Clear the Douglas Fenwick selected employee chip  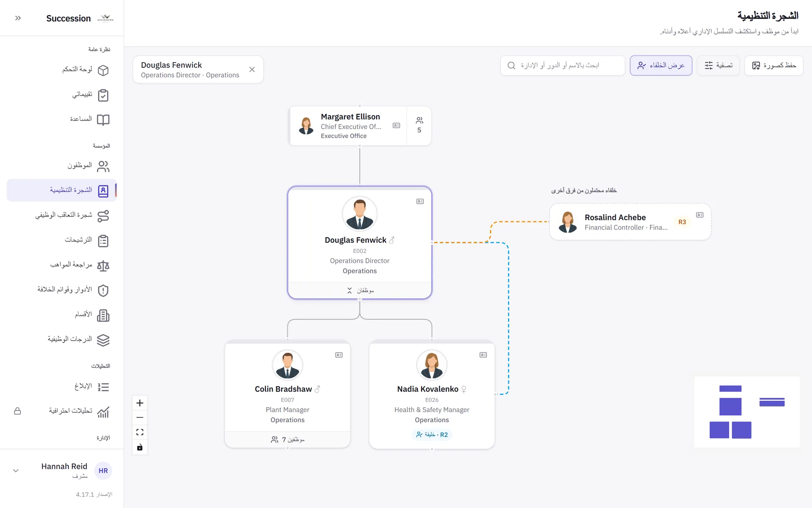click(x=252, y=69)
